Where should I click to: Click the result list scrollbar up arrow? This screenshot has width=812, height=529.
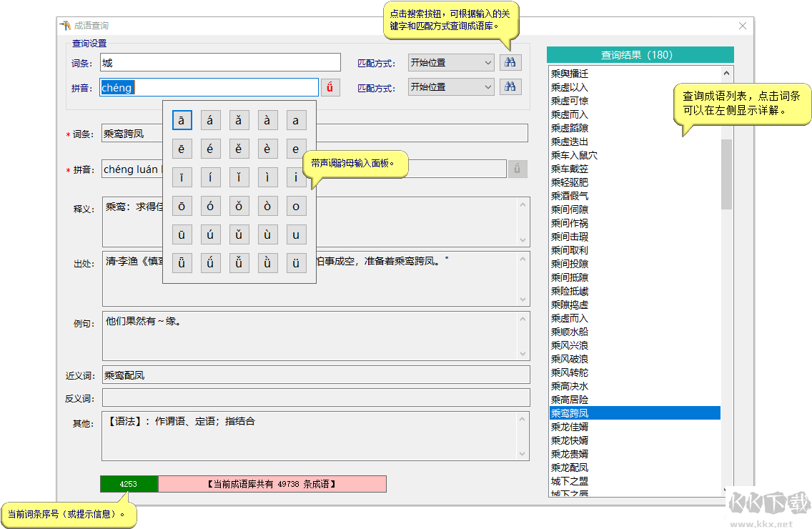coord(728,72)
